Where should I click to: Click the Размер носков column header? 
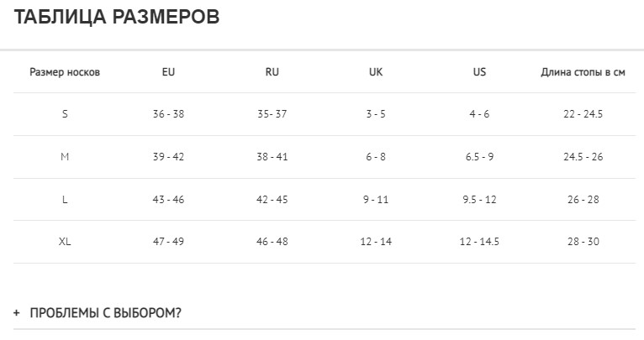[x=65, y=72]
